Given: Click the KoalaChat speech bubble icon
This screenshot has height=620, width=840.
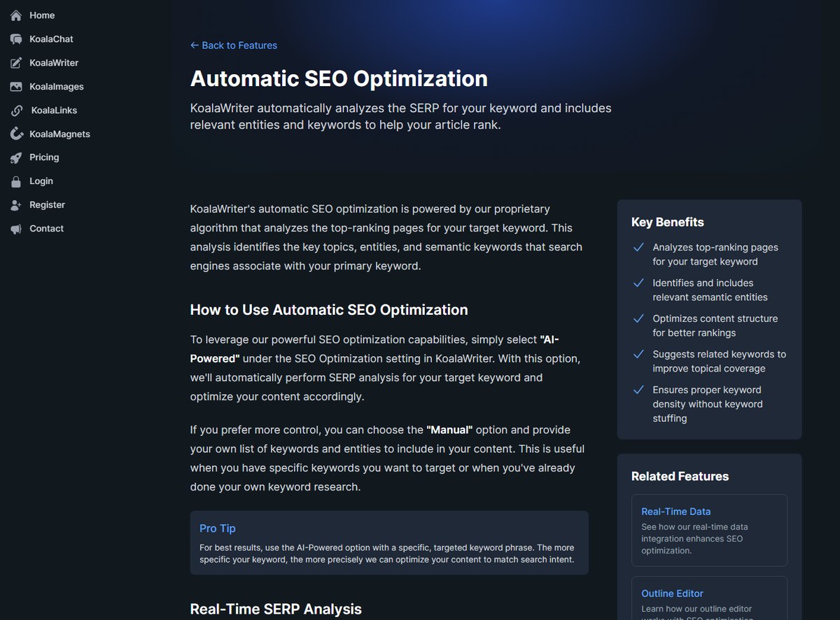Looking at the screenshot, I should tap(16, 39).
